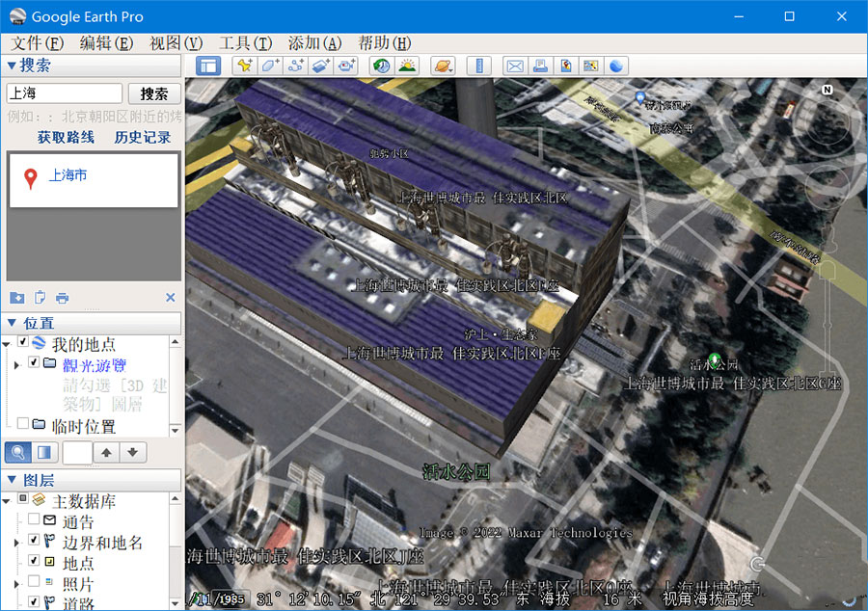
Task: Select the Record a Tour tool
Action: 344,66
